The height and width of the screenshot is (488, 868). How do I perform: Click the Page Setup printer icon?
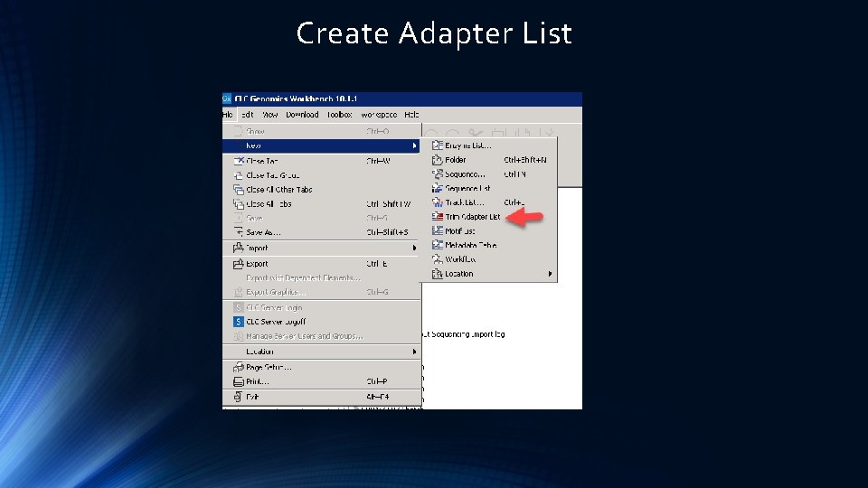click(239, 367)
